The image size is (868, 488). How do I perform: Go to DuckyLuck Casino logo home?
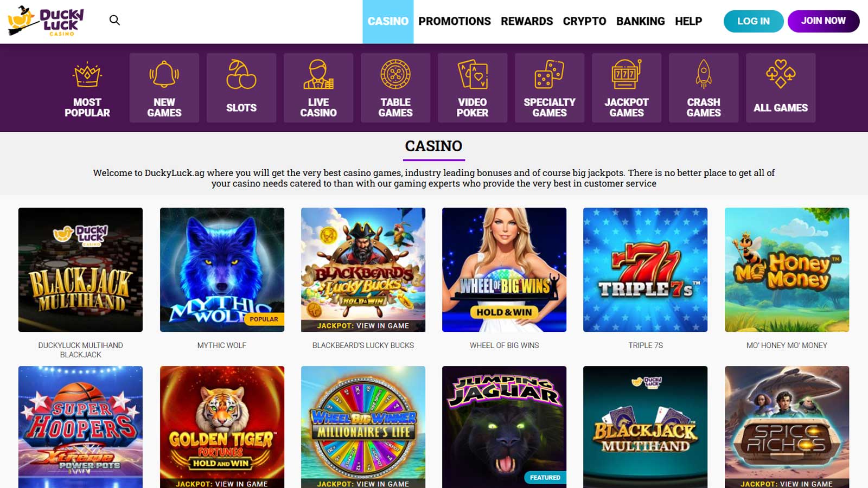click(x=46, y=21)
